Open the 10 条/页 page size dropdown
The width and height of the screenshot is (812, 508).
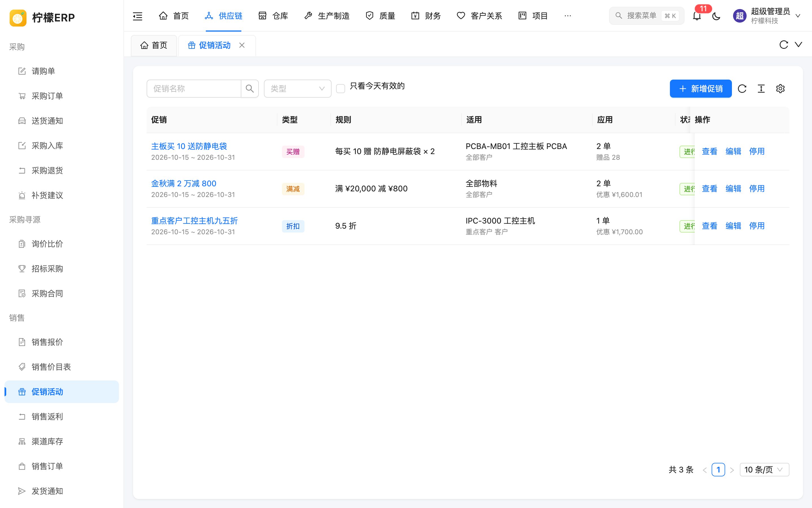pyautogui.click(x=764, y=470)
